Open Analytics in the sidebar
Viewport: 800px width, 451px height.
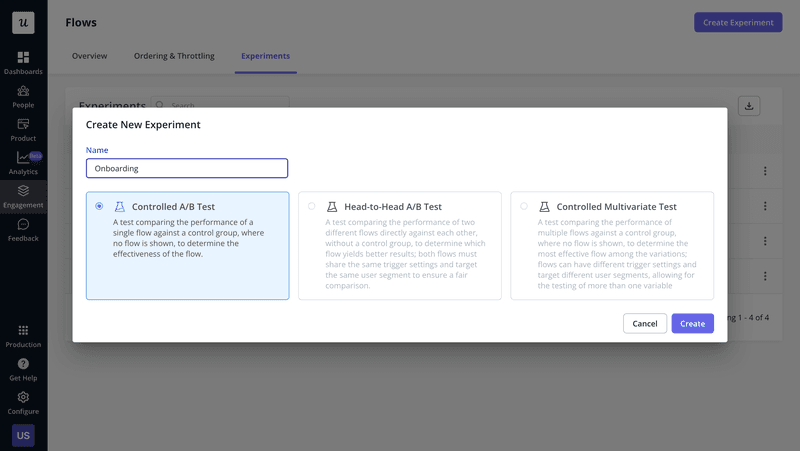pos(23,158)
